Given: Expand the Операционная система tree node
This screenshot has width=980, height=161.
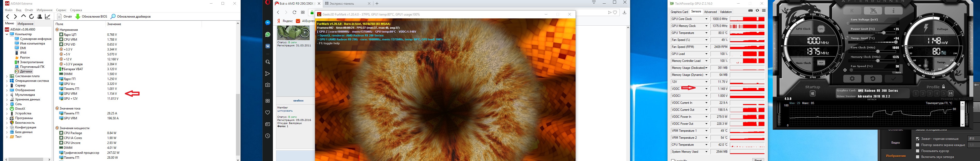Looking at the screenshot, I should tap(7, 81).
